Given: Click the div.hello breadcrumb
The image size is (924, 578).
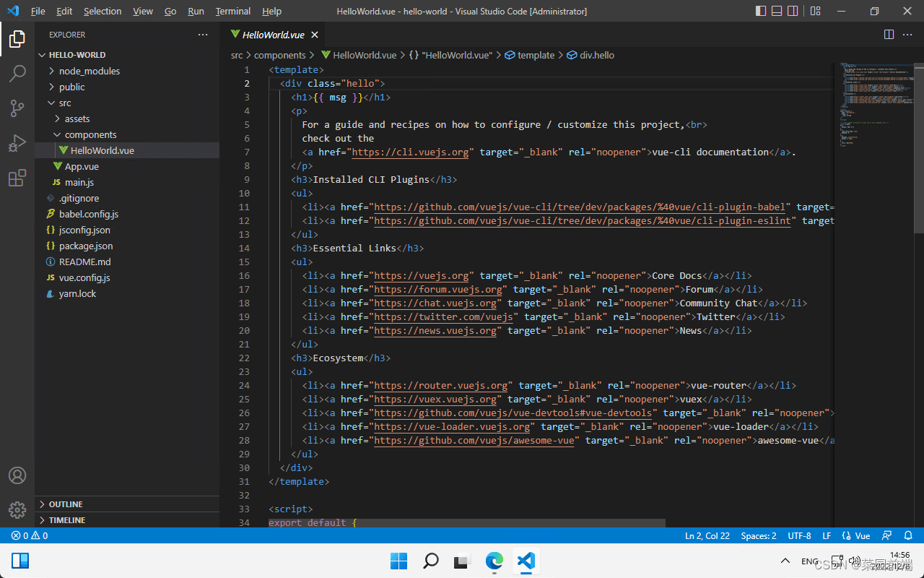Looking at the screenshot, I should 591,55.
